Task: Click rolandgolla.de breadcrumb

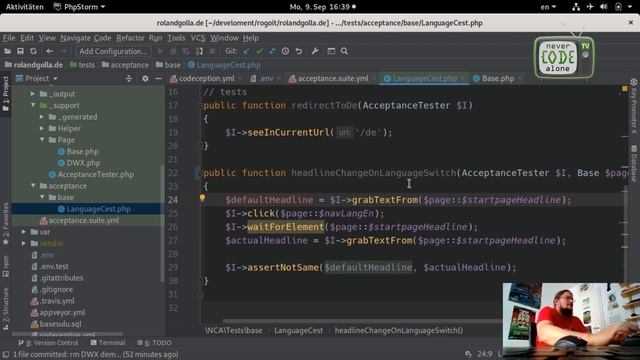Action: click(x=34, y=65)
